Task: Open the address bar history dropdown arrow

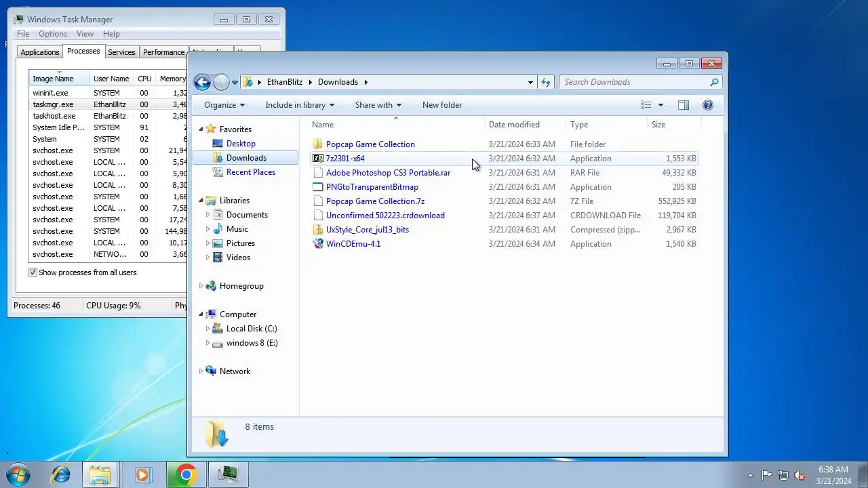Action: coord(530,82)
